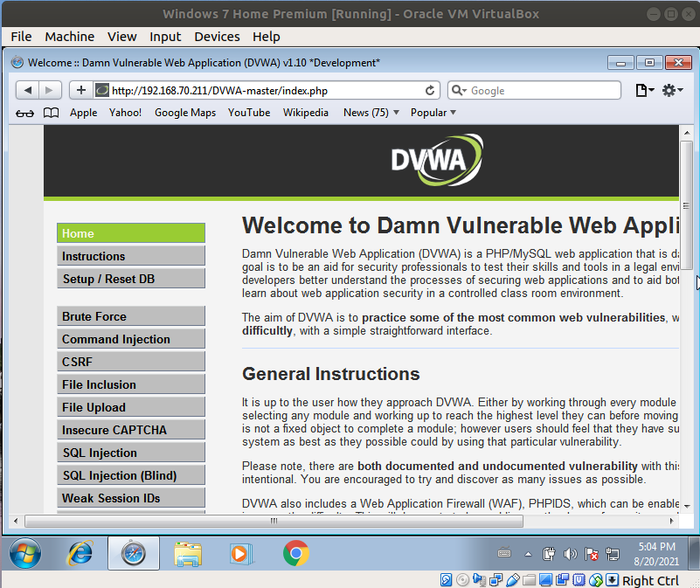Open the VirtualBox File menu

click(x=21, y=37)
